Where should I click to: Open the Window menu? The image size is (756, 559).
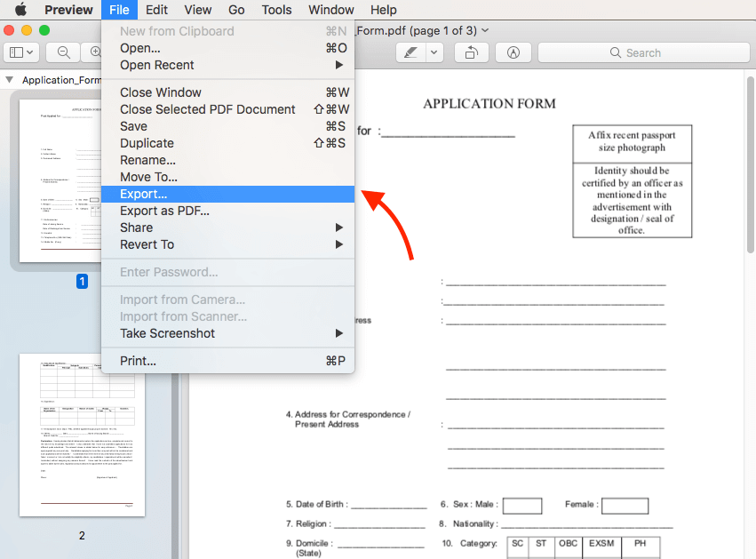click(331, 10)
